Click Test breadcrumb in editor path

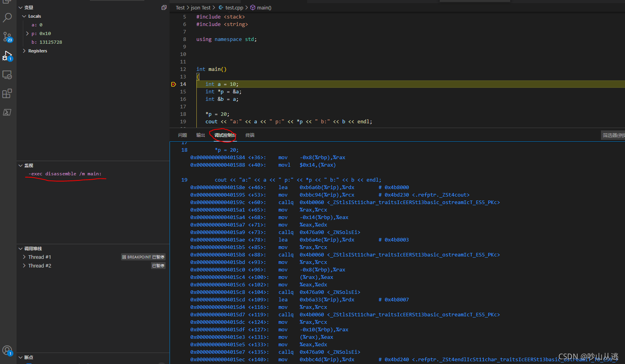[180, 7]
